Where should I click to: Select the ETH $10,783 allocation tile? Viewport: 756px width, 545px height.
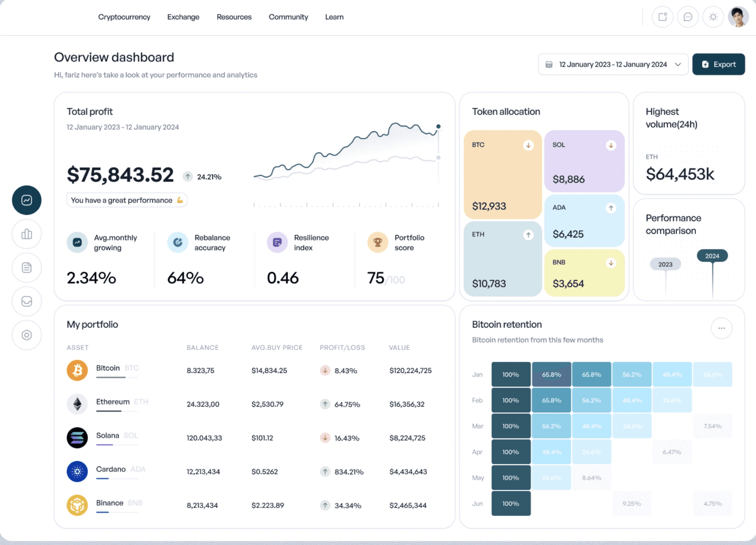click(x=503, y=259)
